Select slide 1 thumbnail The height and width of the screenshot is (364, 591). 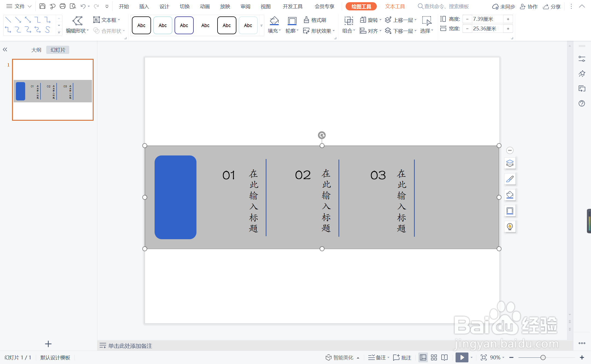(53, 90)
